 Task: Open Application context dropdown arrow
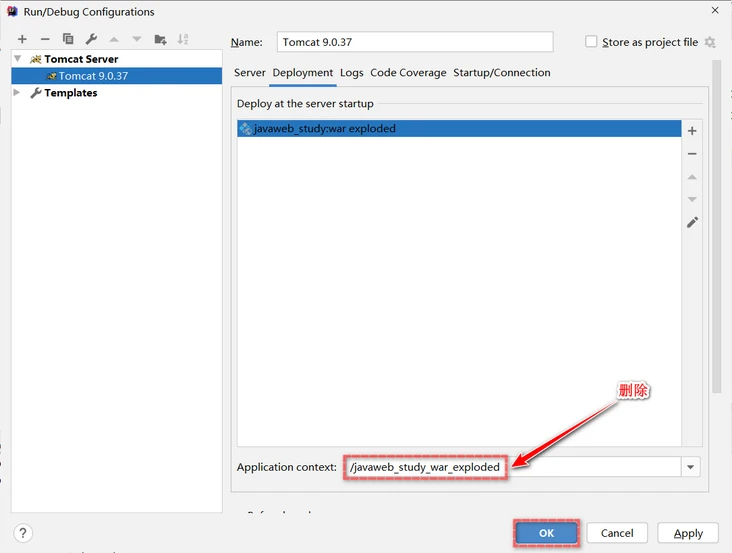[x=690, y=467]
